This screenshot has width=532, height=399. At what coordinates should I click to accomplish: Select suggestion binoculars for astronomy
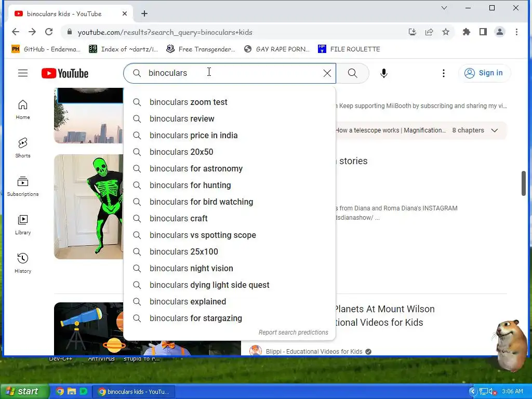pos(230,169)
